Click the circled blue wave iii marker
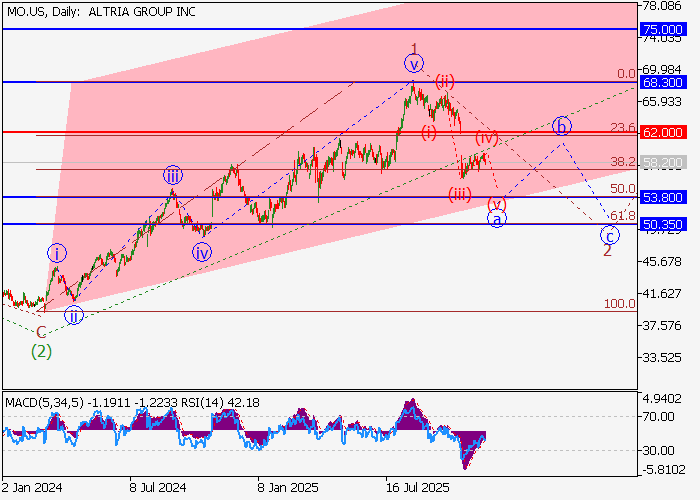This screenshot has height=500, width=700. click(x=172, y=175)
